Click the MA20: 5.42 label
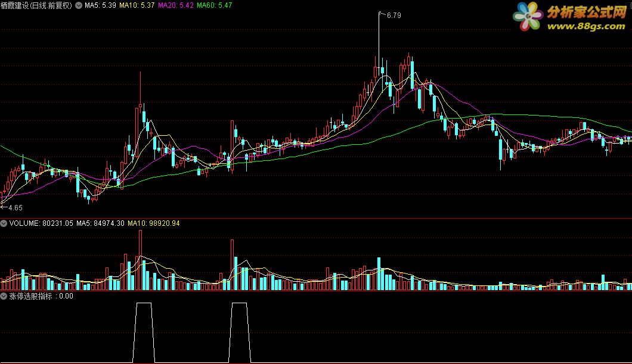This screenshot has height=364, width=632. (x=176, y=5)
